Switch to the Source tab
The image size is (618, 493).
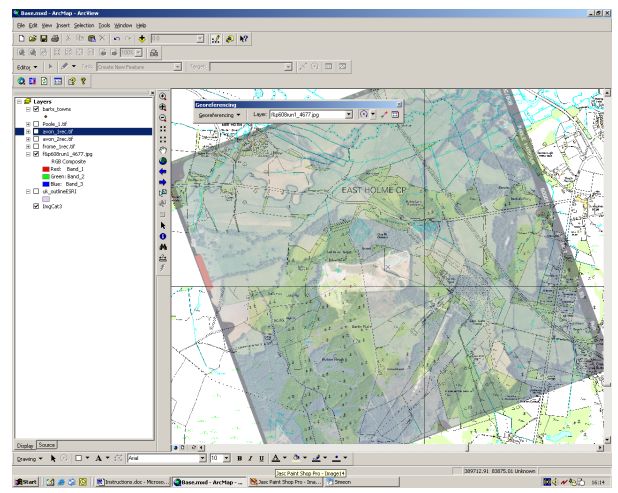tap(47, 445)
